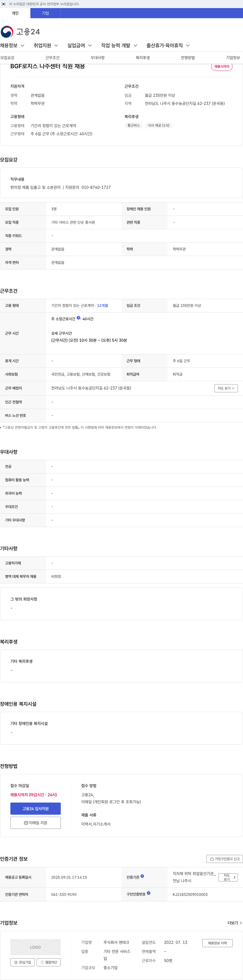This screenshot has height=980, width=243.
Task: Open the 주 소정근로시간 help tooltip icon
Action: click(78, 318)
